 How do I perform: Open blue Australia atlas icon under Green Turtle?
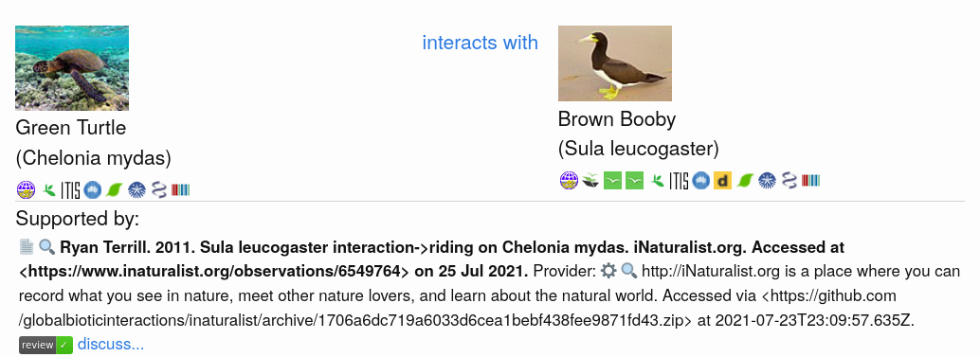coord(93,189)
